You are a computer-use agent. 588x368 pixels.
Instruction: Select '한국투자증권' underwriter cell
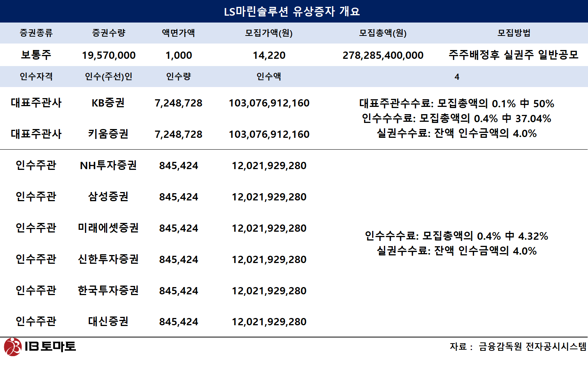click(108, 291)
